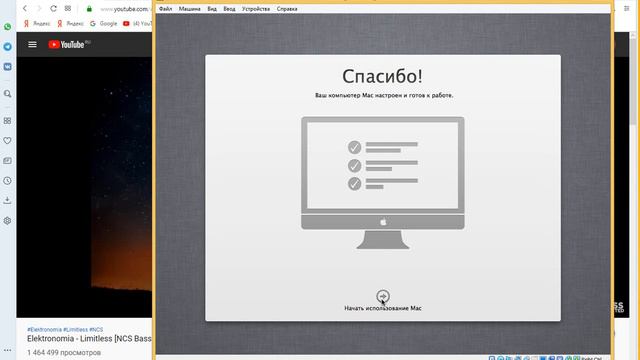Click the 'Ваш компьютер Mac настроен' subtitle text

(384, 95)
